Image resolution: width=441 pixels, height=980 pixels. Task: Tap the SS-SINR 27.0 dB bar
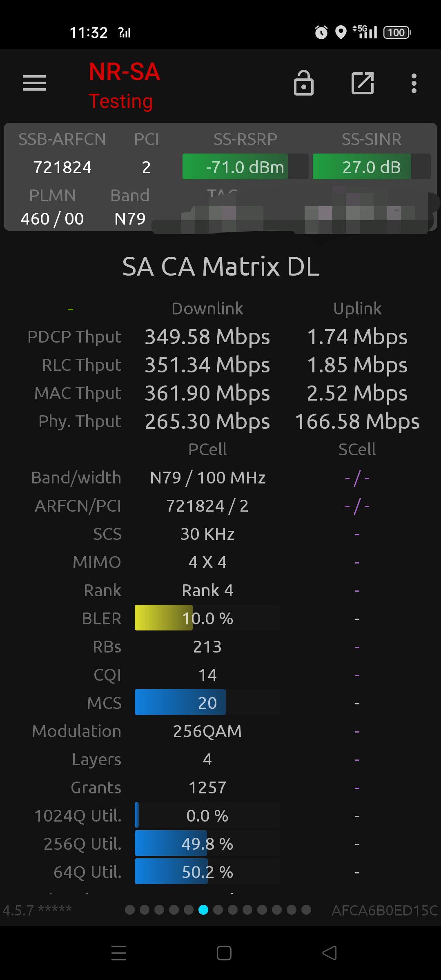click(x=371, y=167)
